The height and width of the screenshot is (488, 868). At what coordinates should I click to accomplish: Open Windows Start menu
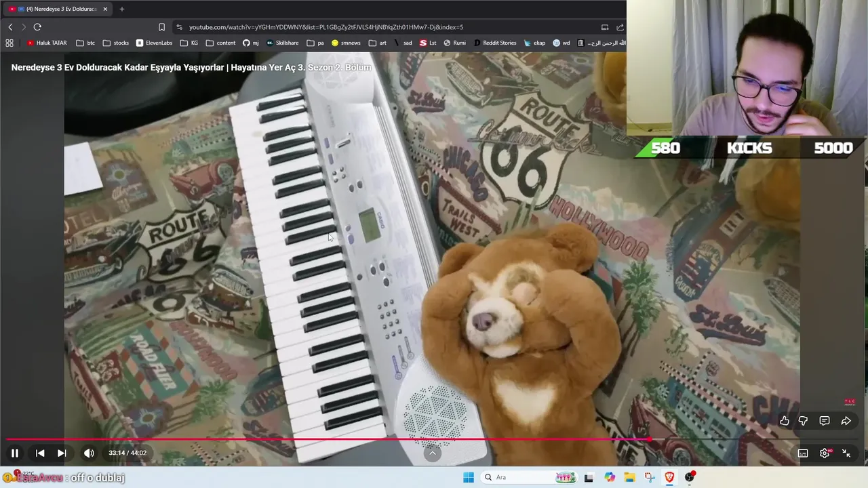point(469,477)
